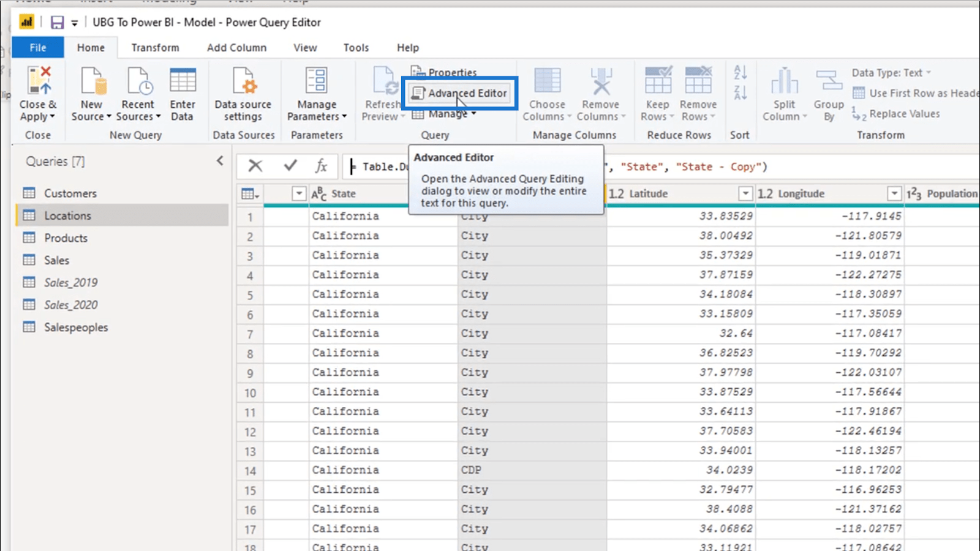This screenshot has width=980, height=551.
Task: Select the Customers query
Action: [x=122, y=193]
